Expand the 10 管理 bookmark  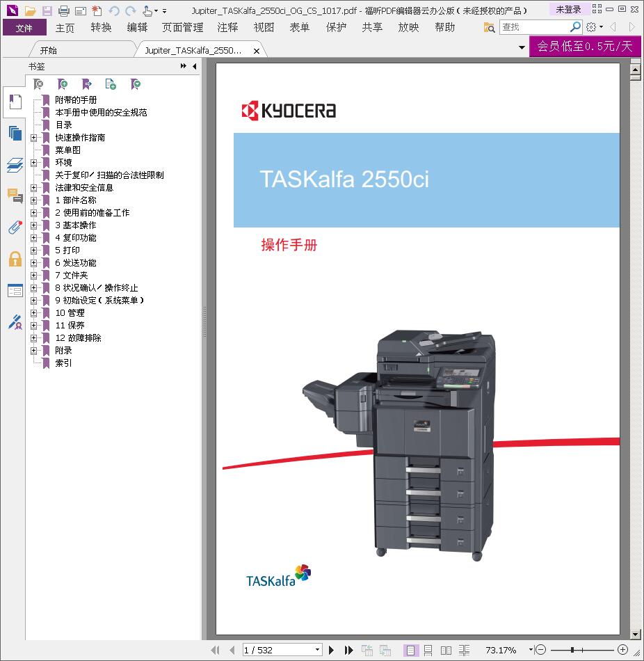click(x=33, y=313)
